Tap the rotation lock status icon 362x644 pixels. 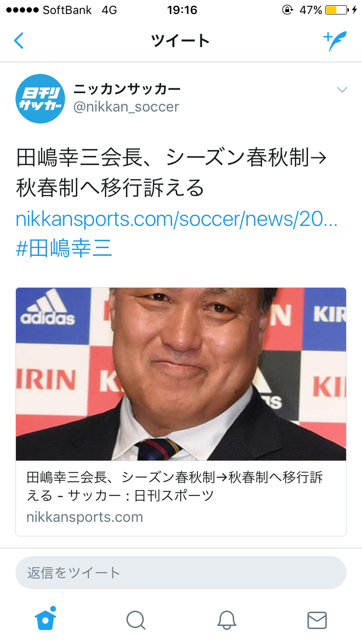click(x=288, y=10)
